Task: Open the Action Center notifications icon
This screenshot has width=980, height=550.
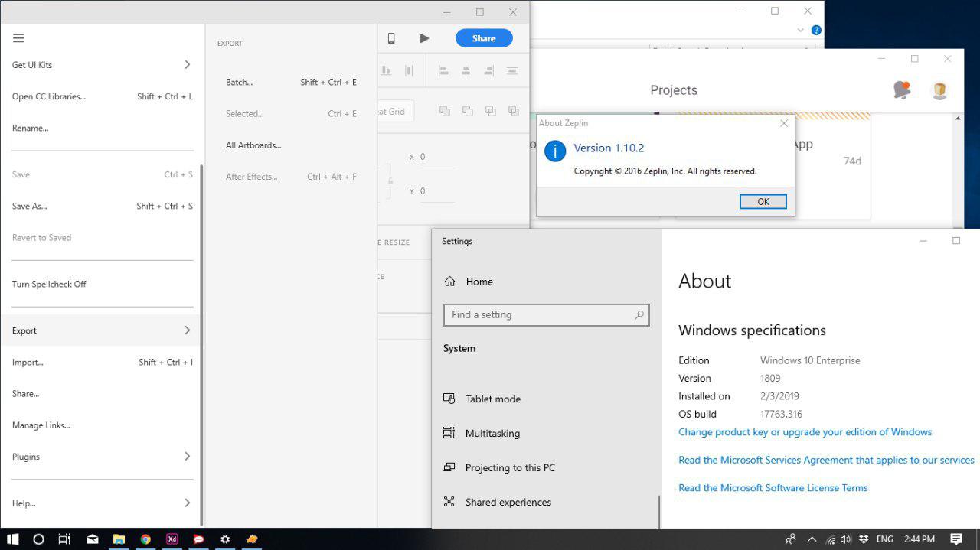Action: pyautogui.click(x=956, y=539)
